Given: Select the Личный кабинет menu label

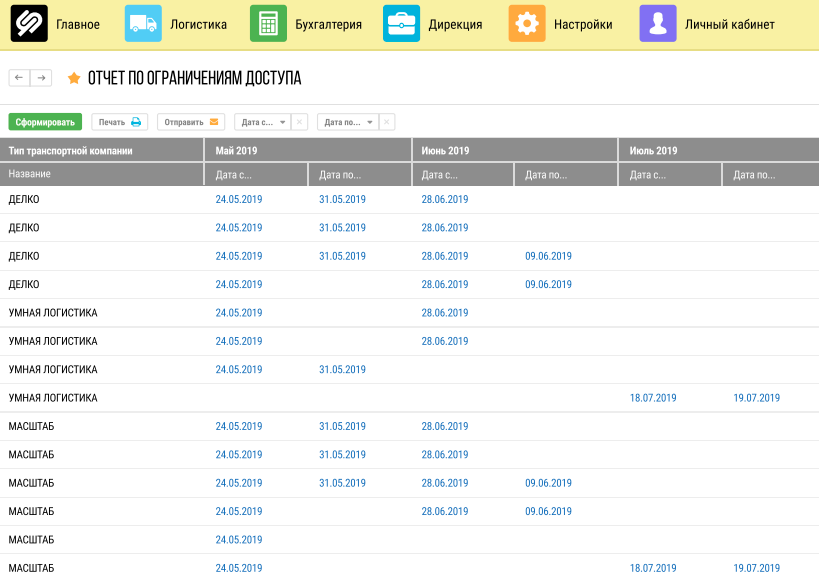Looking at the screenshot, I should point(730,25).
